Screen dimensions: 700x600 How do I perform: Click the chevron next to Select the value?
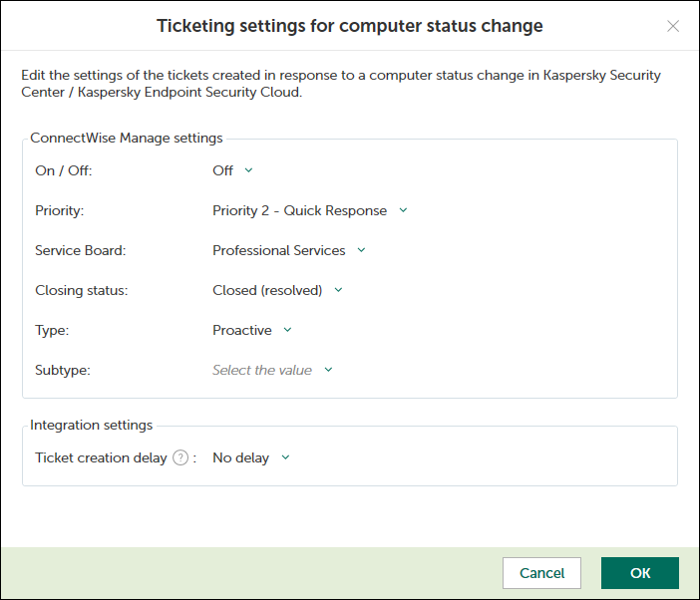(328, 370)
